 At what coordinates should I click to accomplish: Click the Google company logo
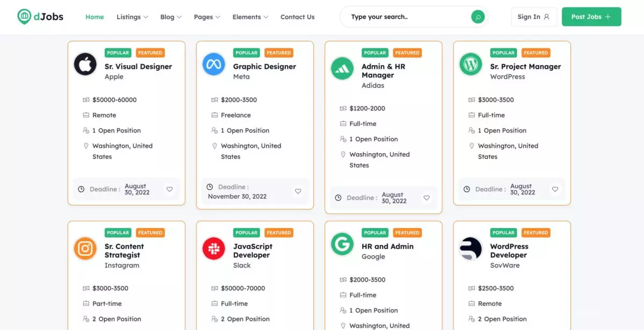[342, 244]
